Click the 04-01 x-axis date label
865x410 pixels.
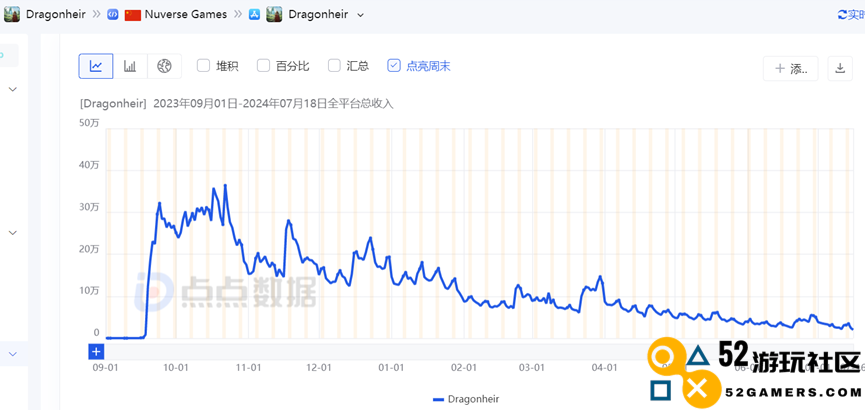604,367
